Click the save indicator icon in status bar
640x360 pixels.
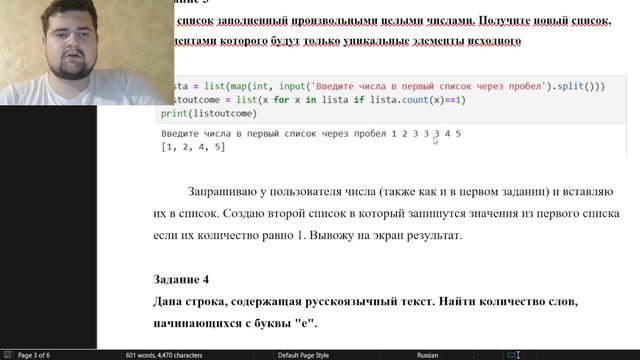tap(7, 355)
